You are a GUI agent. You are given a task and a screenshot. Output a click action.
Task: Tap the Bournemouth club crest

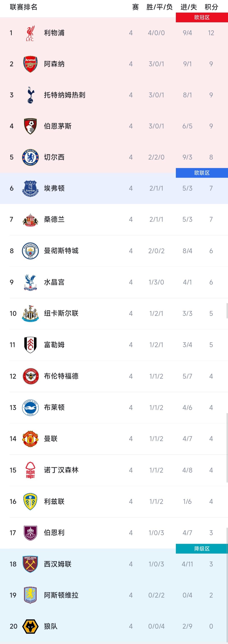pos(30,126)
